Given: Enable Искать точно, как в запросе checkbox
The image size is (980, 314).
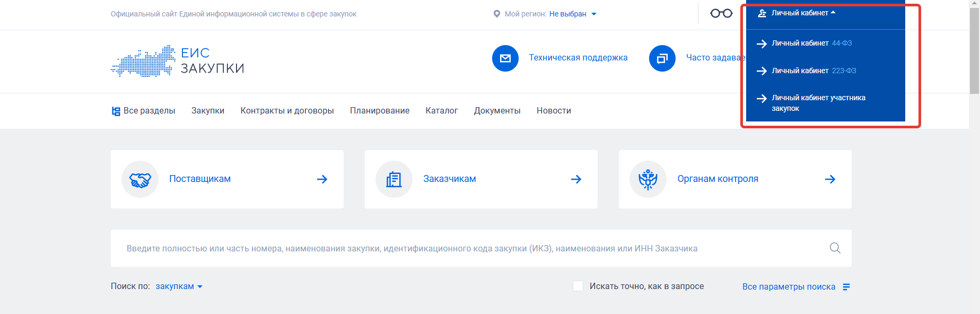Looking at the screenshot, I should (x=578, y=286).
